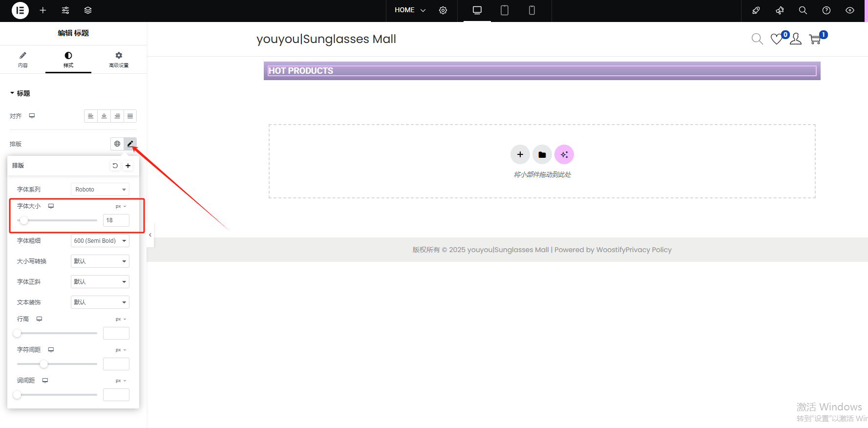Click the Elementor logo icon
The height and width of the screenshot is (428, 868).
[20, 10]
